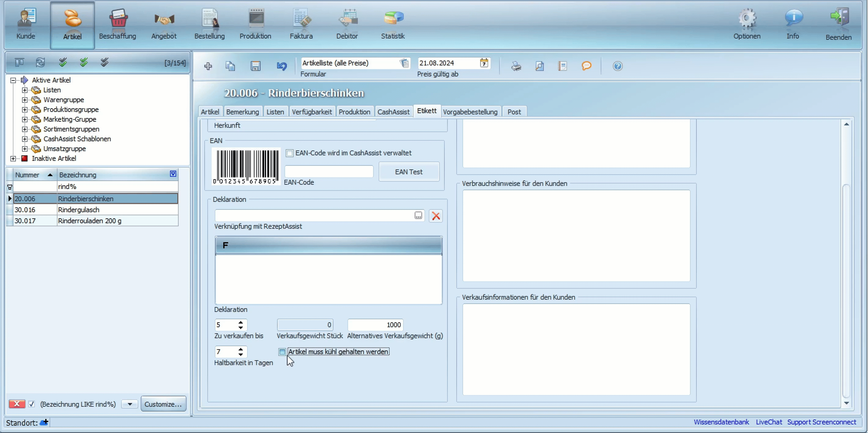Toggle 'EAN-Code wird im CashAssist verwaltet' checkbox

[289, 153]
